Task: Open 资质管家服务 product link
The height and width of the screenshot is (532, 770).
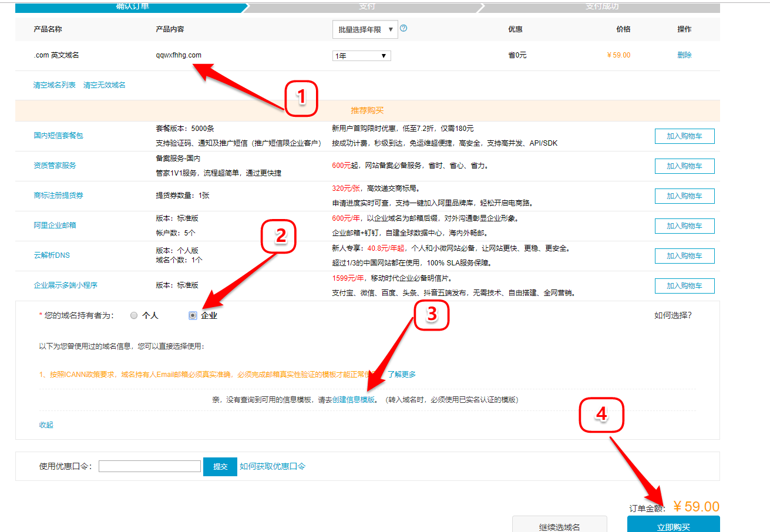Action: click(55, 166)
